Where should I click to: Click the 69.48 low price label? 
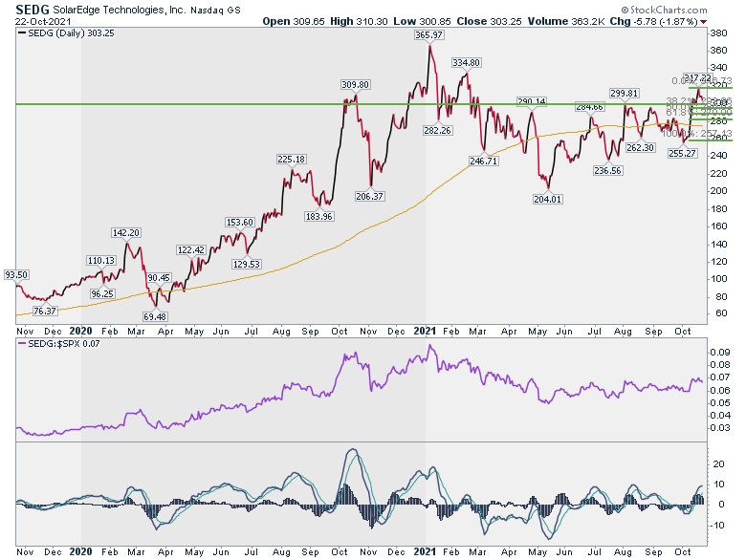click(155, 316)
